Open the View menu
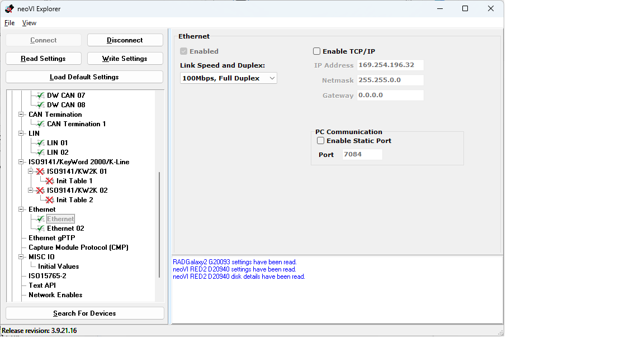Screen dimensions: 644x362 29,23
